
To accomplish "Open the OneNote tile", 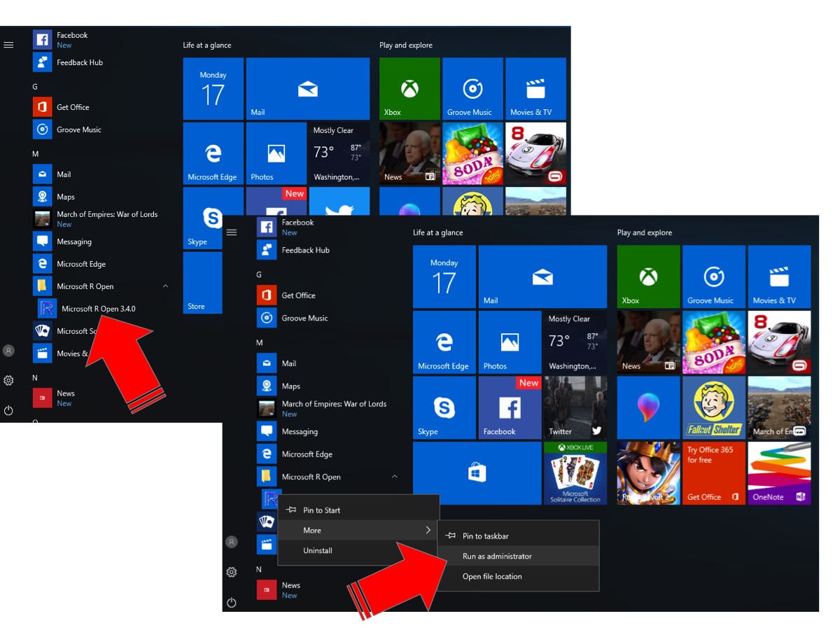I will tap(778, 472).
